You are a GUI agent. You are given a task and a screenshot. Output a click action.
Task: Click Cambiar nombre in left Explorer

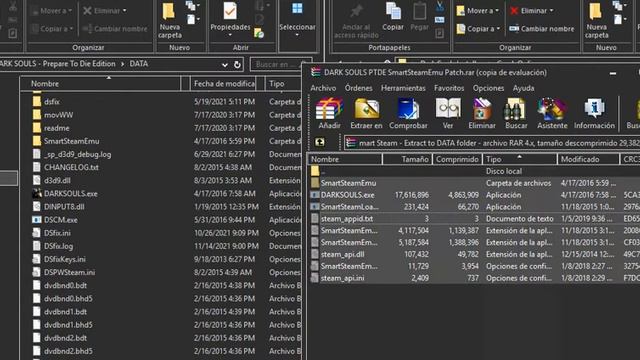pyautogui.click(x=115, y=29)
